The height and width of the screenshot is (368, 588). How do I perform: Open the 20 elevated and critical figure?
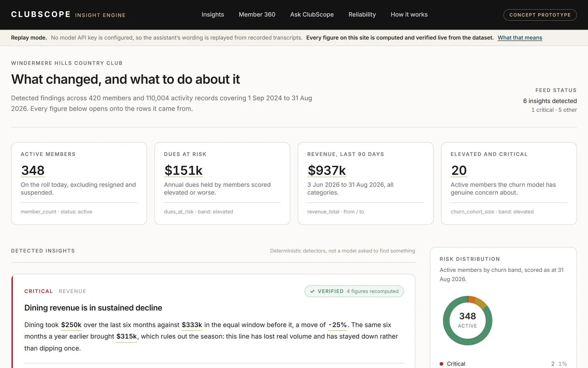(x=459, y=170)
